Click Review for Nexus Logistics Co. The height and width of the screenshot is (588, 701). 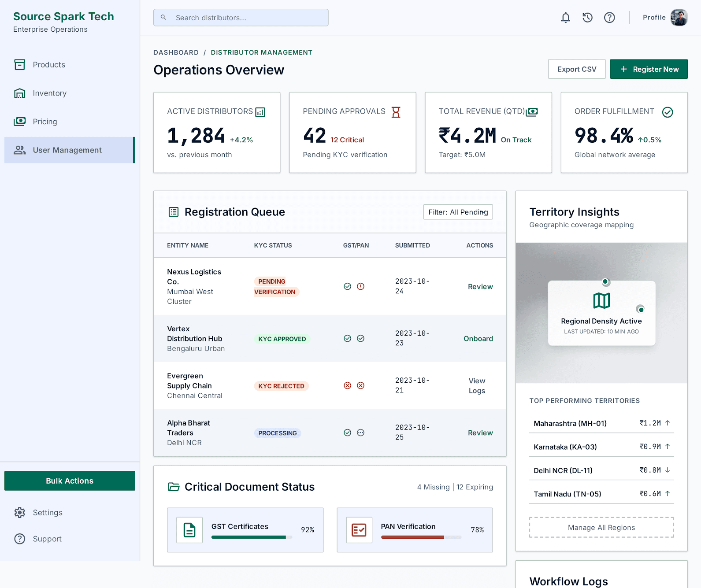[480, 286]
